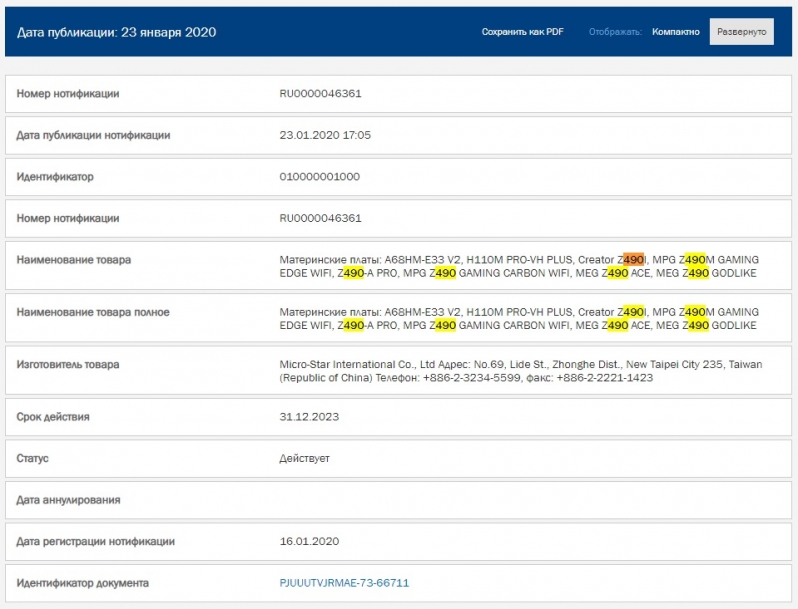Click the Сохранить как PDF link
The image size is (798, 609).
(x=523, y=32)
